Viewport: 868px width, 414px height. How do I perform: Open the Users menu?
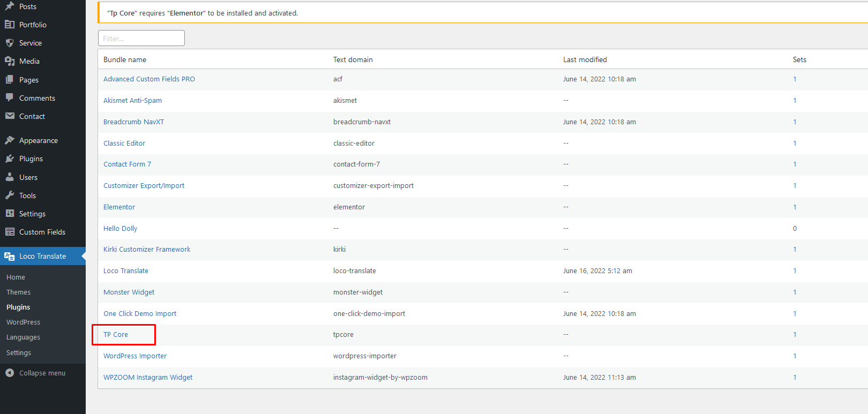point(28,177)
